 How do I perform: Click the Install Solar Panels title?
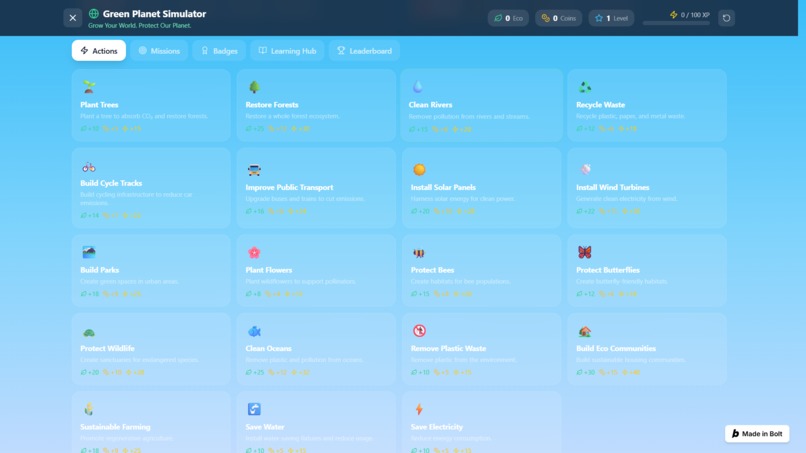[443, 187]
